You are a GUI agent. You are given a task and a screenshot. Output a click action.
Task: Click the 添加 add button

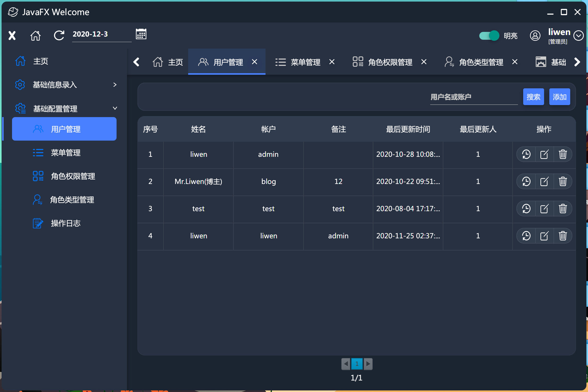tap(560, 97)
